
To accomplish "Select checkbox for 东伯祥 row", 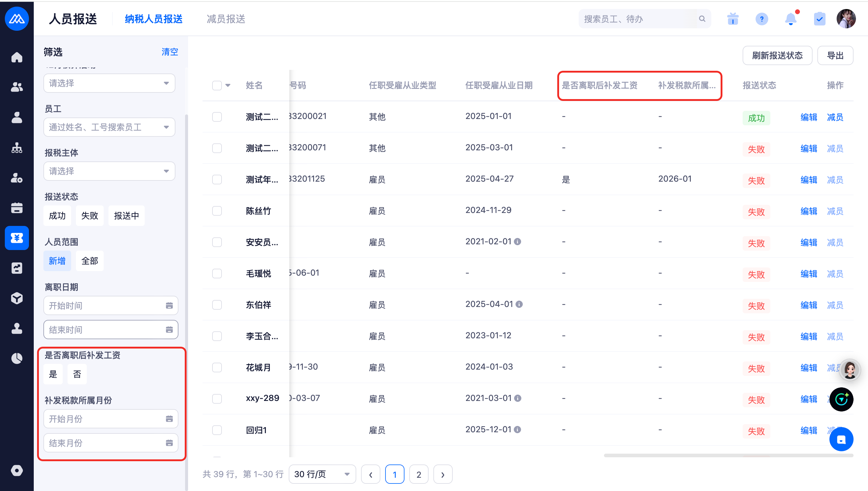I will 217,305.
